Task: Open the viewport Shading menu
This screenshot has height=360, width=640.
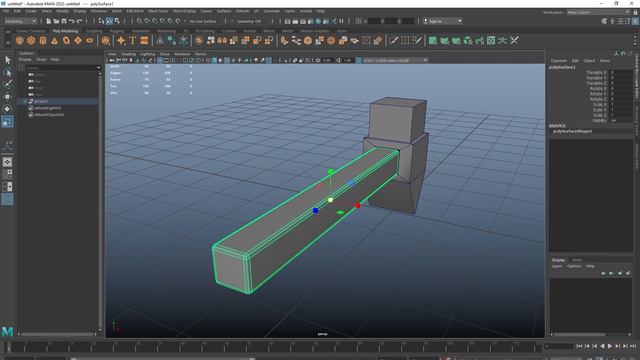Action: tap(128, 54)
